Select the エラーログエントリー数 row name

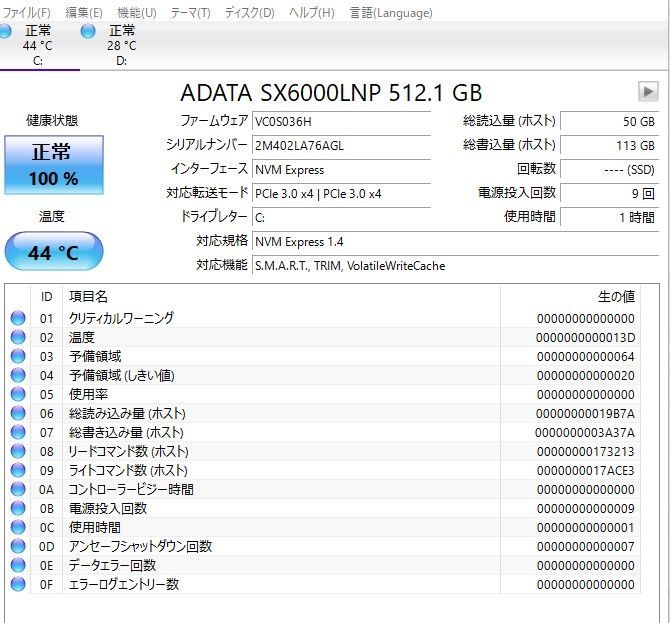tap(124, 584)
